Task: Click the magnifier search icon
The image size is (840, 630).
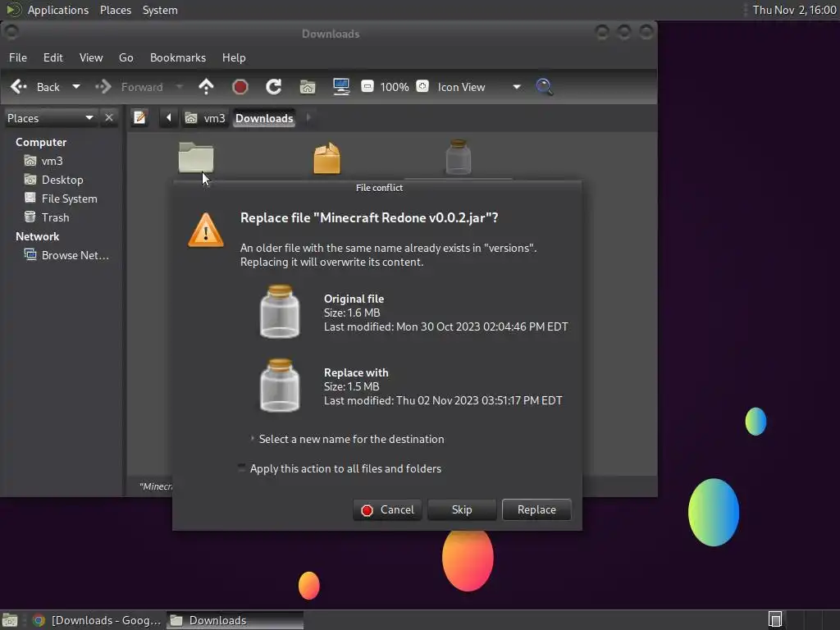Action: coord(545,87)
